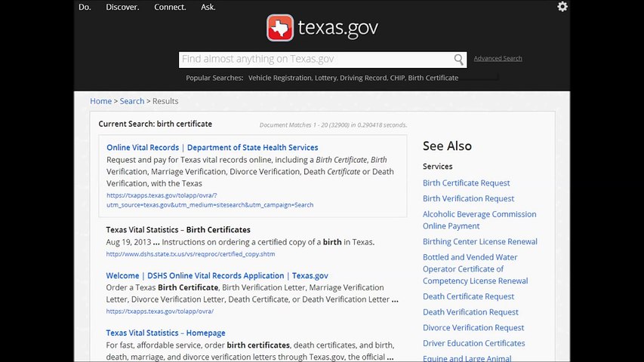Open the txapps ovra utm_source URL link

[210, 200]
